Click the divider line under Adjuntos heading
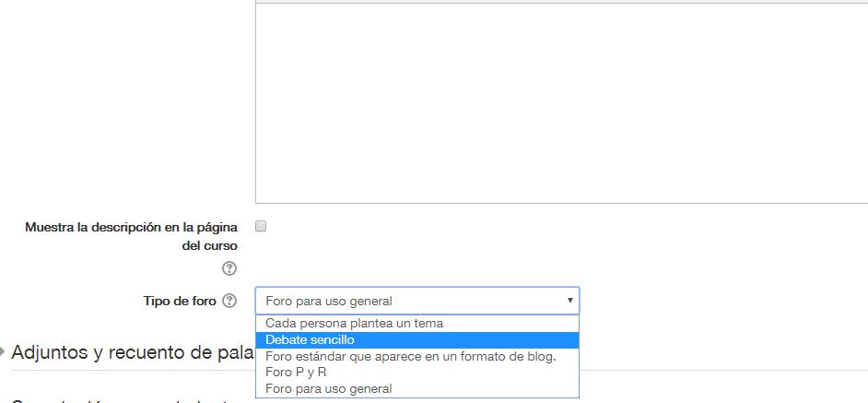The image size is (868, 403). pyautogui.click(x=723, y=370)
